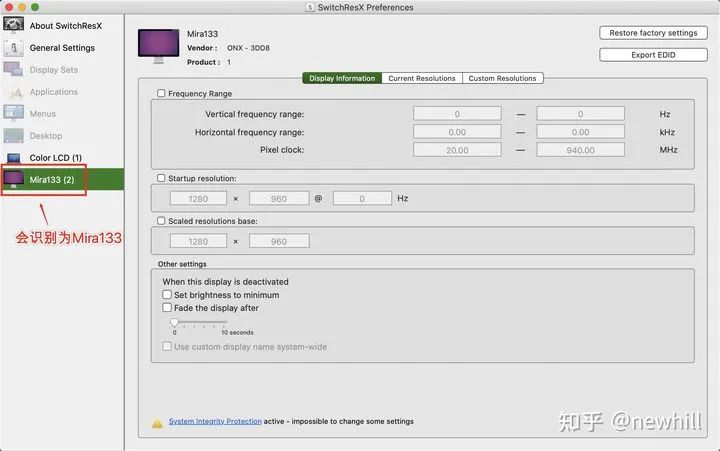
Task: Enable the Frequency Range checkbox
Action: (162, 94)
